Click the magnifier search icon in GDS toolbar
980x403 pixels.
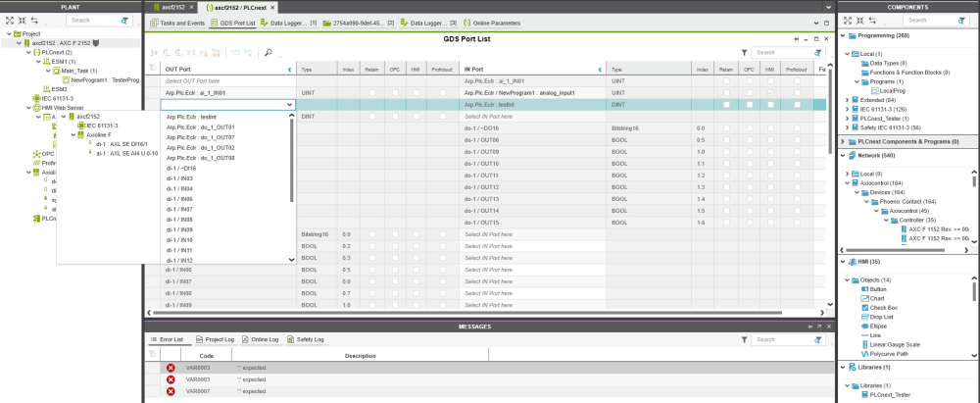click(269, 52)
